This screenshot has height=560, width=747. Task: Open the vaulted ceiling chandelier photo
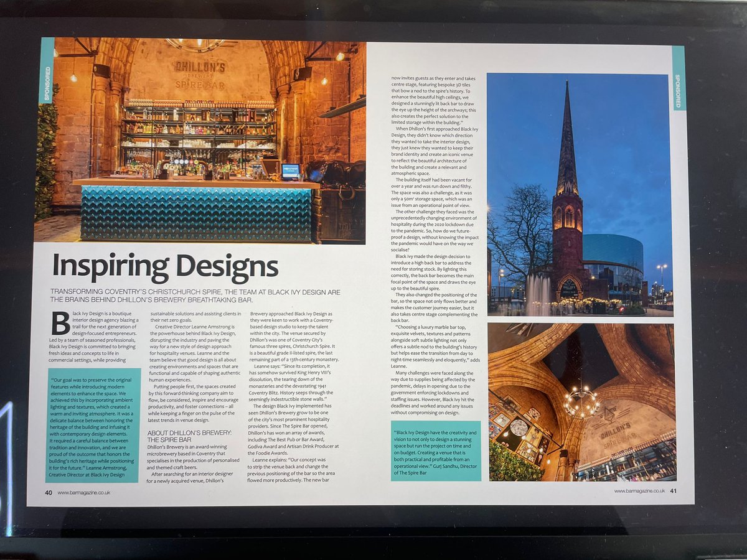point(582,402)
